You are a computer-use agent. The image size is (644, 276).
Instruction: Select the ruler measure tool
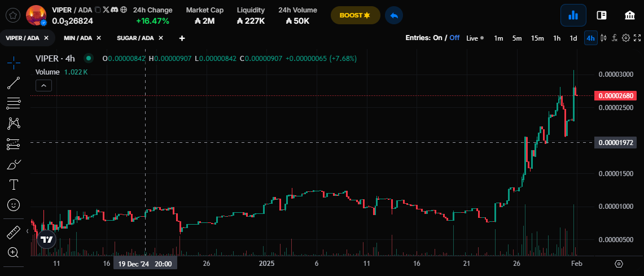14,233
